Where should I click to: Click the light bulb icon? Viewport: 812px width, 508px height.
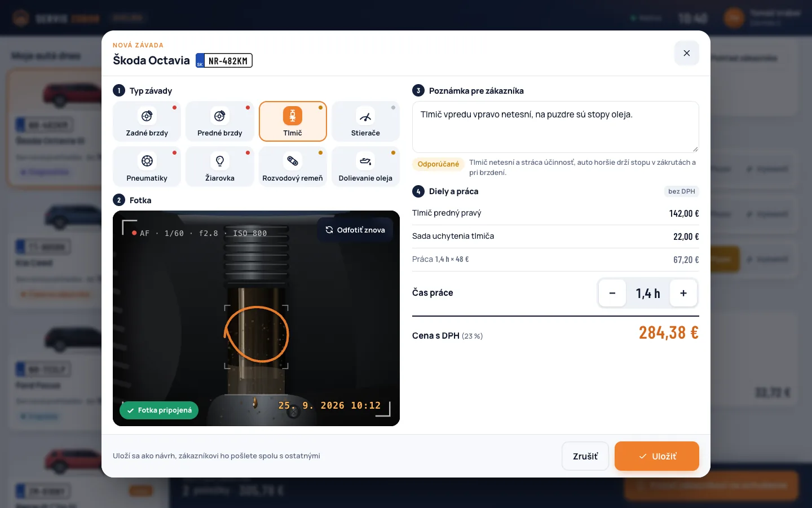220,161
